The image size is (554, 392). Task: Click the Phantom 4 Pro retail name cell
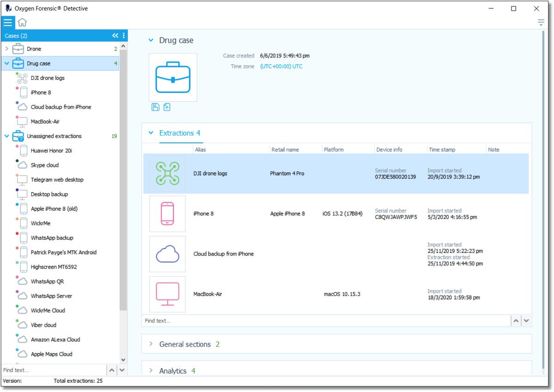coord(287,174)
